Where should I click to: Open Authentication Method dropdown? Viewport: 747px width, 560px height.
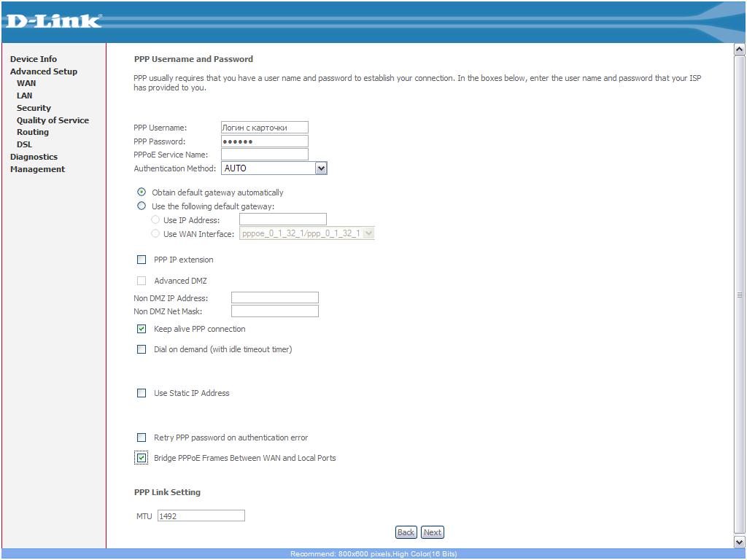(x=274, y=168)
